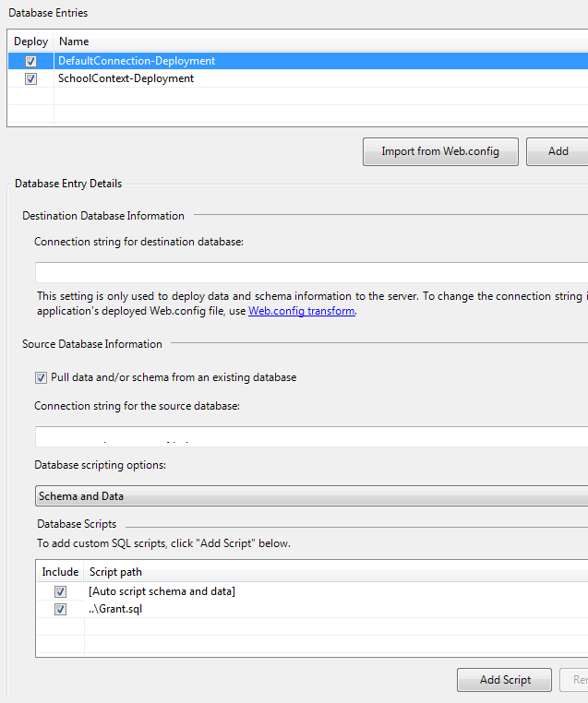Click destination database connection string field
588x703 pixels.
pos(311,273)
